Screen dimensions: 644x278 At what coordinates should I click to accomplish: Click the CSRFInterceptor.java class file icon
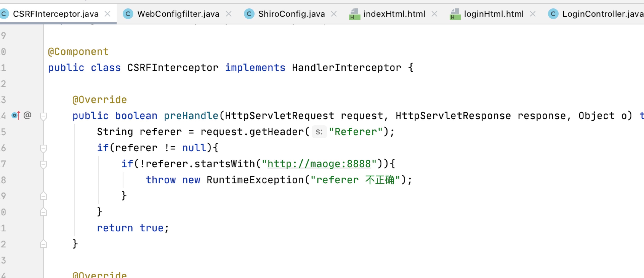[x=4, y=14]
